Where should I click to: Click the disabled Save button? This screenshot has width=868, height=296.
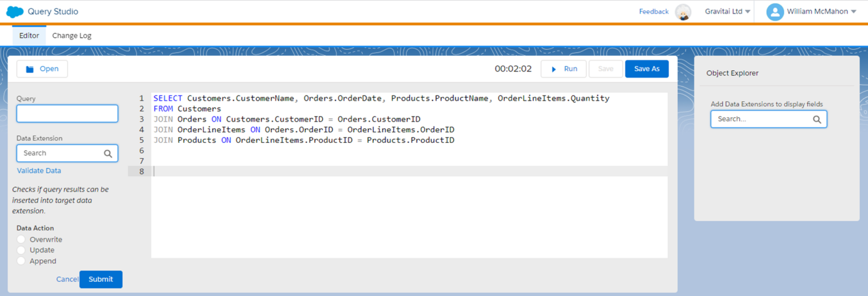pos(606,69)
